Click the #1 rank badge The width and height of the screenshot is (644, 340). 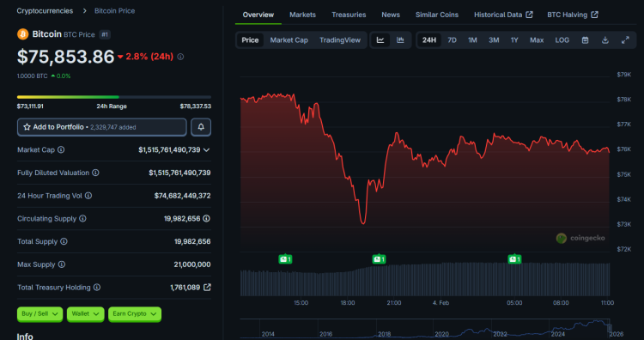tap(105, 34)
